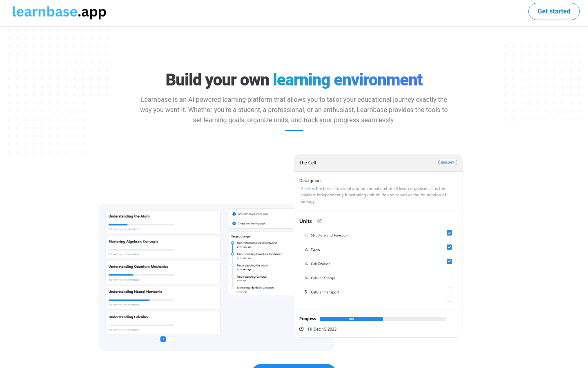
Task: Click Create new learning goal text
Action: coord(252,223)
